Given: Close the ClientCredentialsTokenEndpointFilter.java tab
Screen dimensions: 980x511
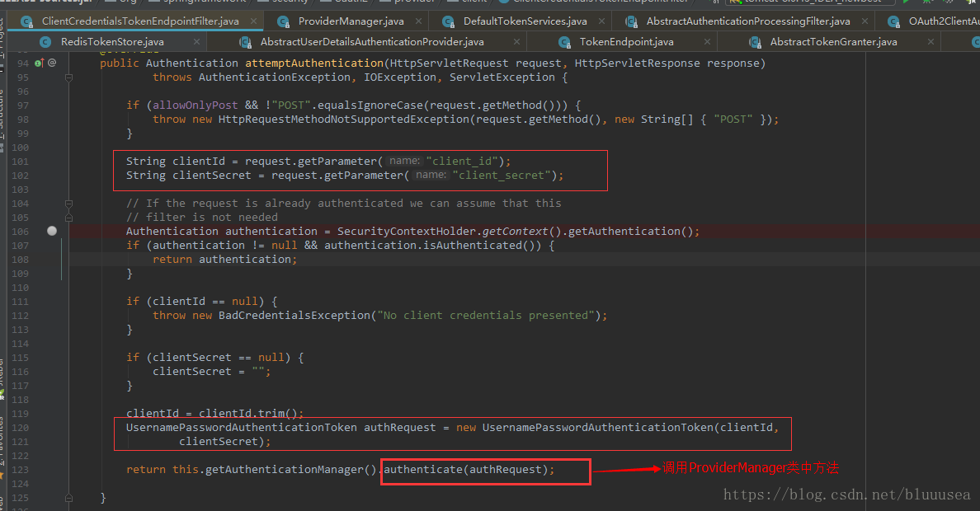Looking at the screenshot, I should pyautogui.click(x=254, y=21).
